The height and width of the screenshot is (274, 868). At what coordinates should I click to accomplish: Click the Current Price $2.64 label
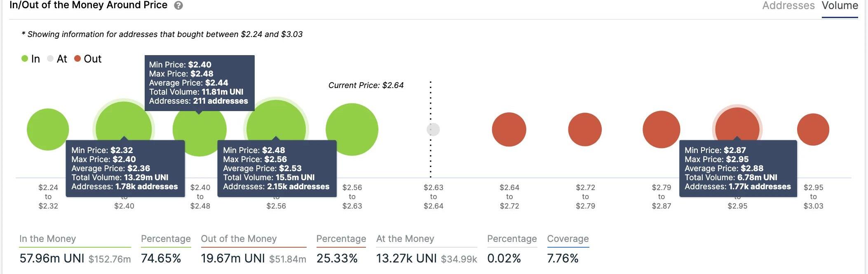pyautogui.click(x=366, y=85)
